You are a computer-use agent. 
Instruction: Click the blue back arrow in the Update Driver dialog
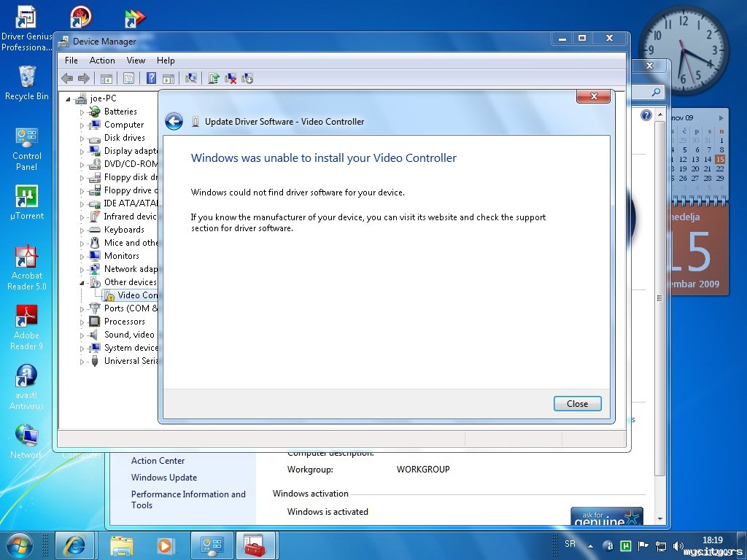pos(174,122)
